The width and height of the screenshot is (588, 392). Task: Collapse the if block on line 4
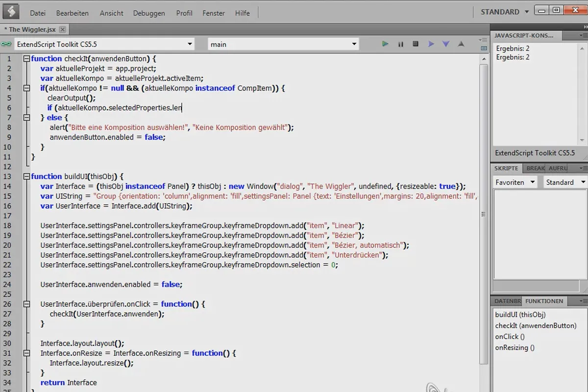26,88
